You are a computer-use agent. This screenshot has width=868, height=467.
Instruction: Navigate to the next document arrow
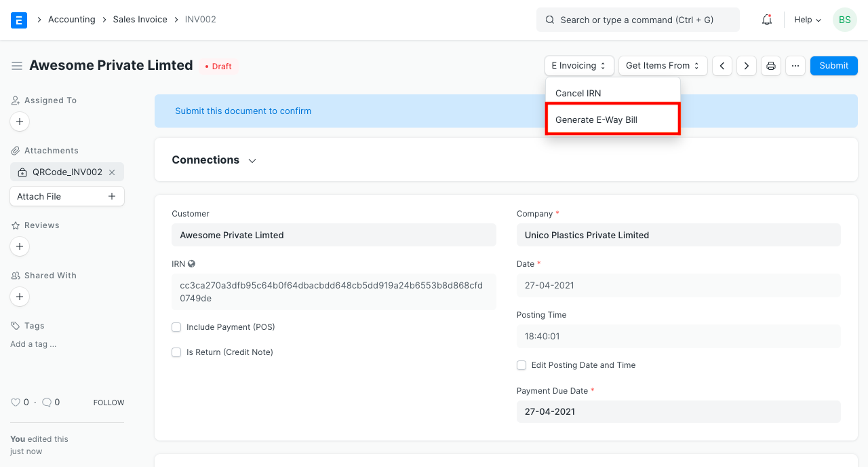click(x=746, y=65)
